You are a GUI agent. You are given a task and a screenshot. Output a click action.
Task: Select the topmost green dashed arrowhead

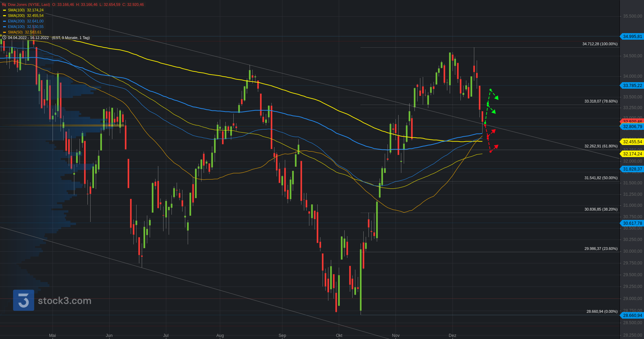496,98
